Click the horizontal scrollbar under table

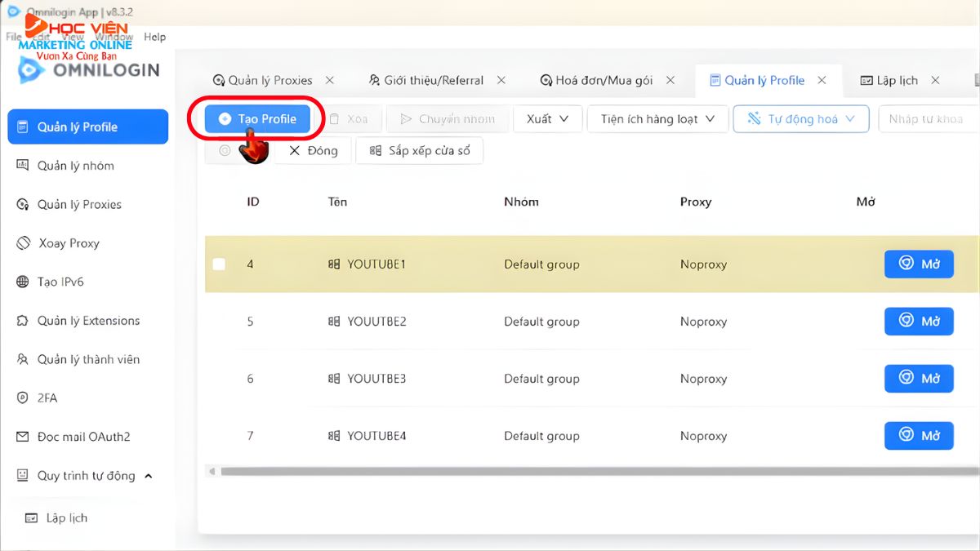coord(572,471)
